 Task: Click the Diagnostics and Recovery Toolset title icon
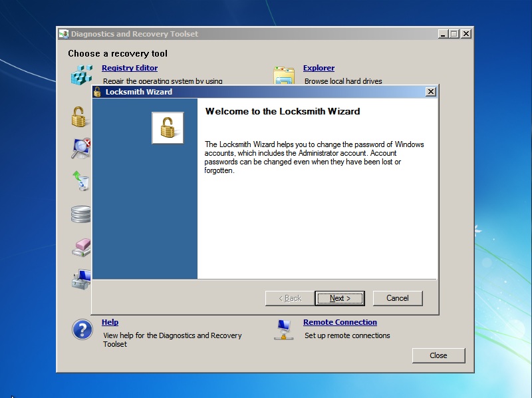click(64, 34)
